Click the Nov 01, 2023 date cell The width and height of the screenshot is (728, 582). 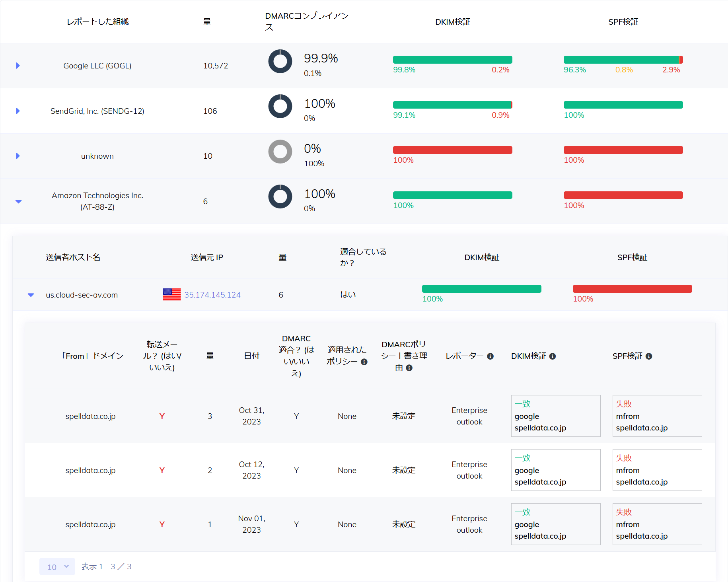252,524
